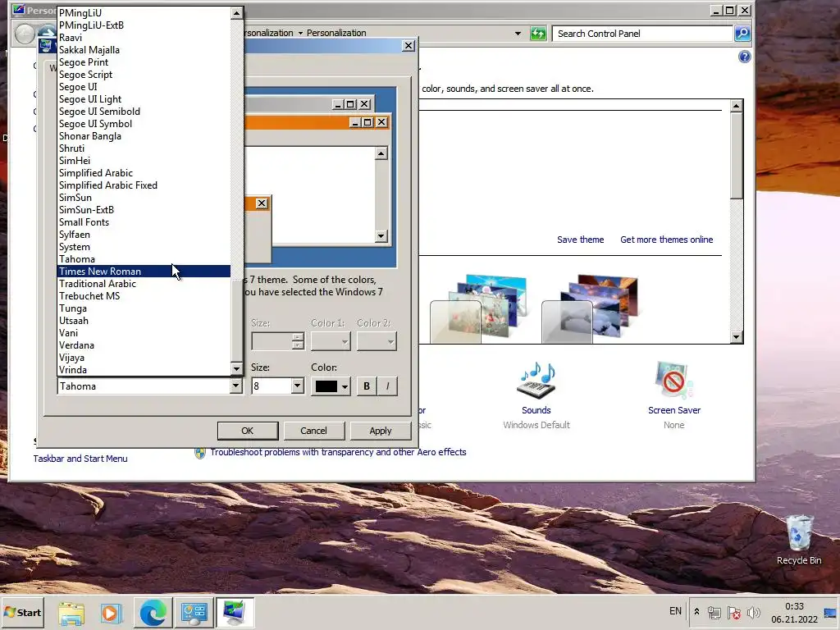Click in Search Control Panel field
The height and width of the screenshot is (630, 840).
(x=642, y=33)
